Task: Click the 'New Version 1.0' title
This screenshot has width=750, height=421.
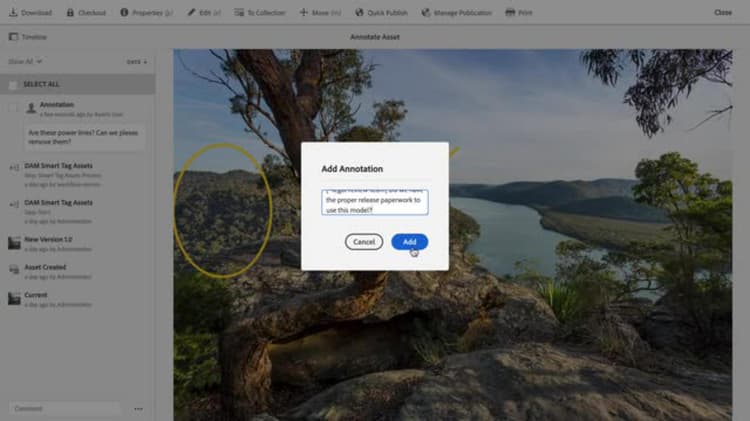Action: (x=48, y=239)
